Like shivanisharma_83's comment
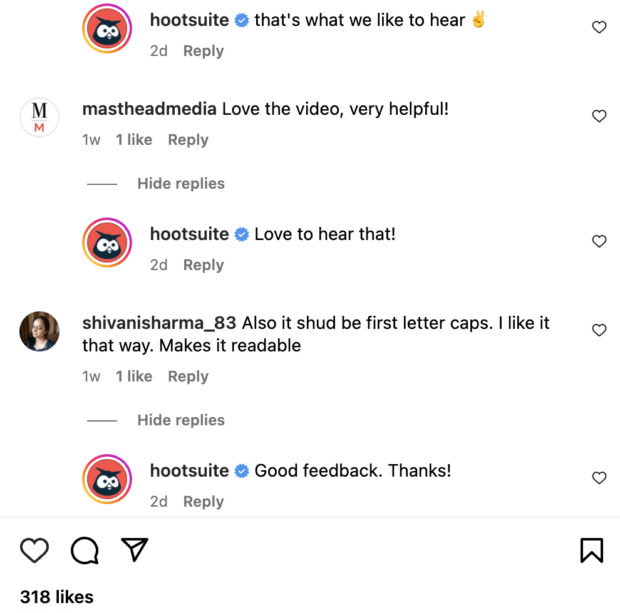 click(599, 330)
